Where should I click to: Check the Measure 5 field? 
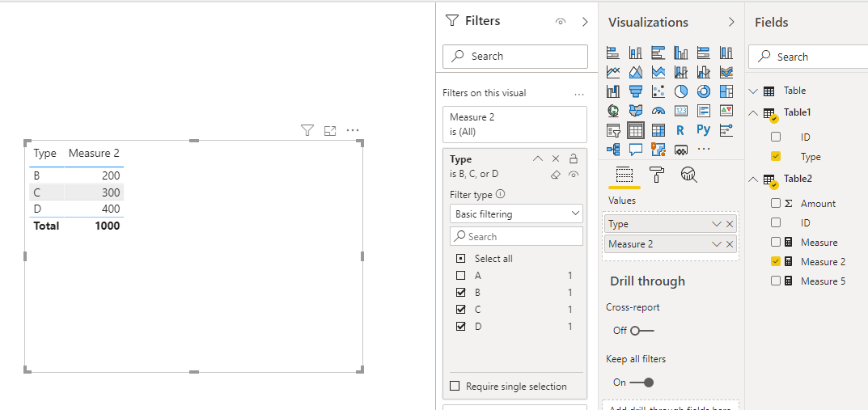(x=776, y=281)
